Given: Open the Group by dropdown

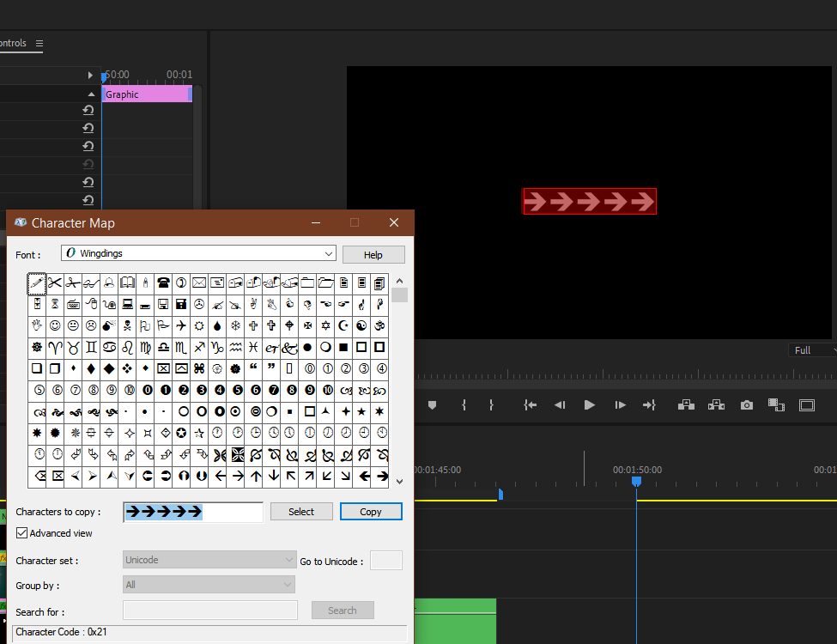Looking at the screenshot, I should coord(209,585).
